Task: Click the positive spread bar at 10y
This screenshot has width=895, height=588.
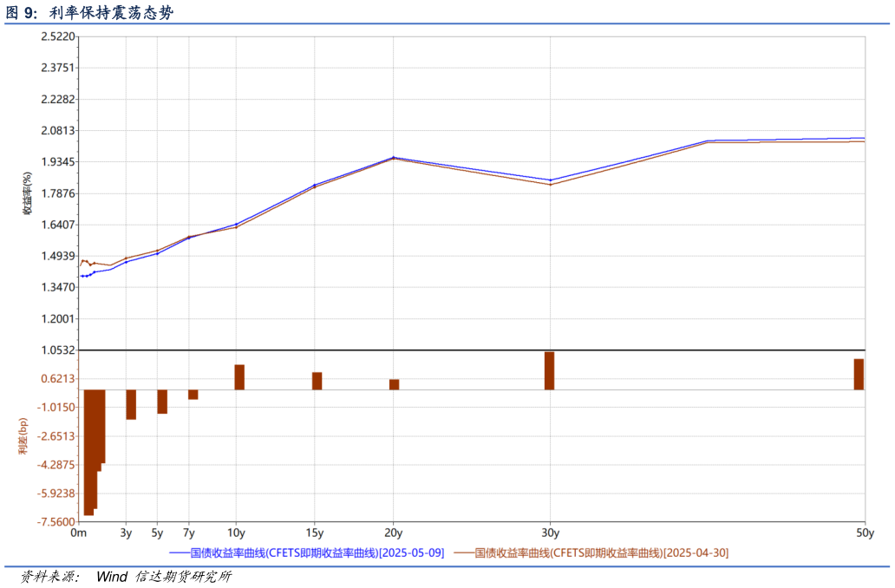Action: (x=239, y=377)
